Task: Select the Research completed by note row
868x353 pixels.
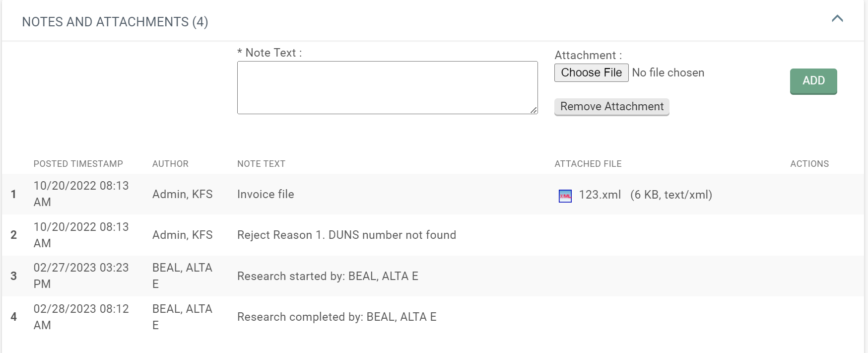Action: (433, 317)
